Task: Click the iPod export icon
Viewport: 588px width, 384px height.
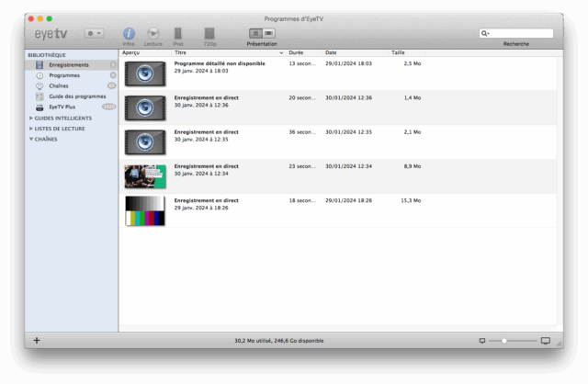Action: pos(178,34)
